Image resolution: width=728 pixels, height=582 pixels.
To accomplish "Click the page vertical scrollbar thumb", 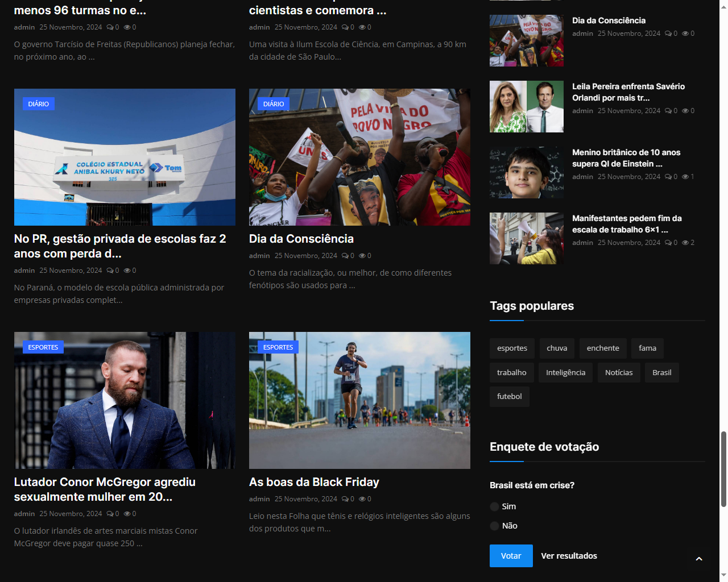I will point(723,469).
